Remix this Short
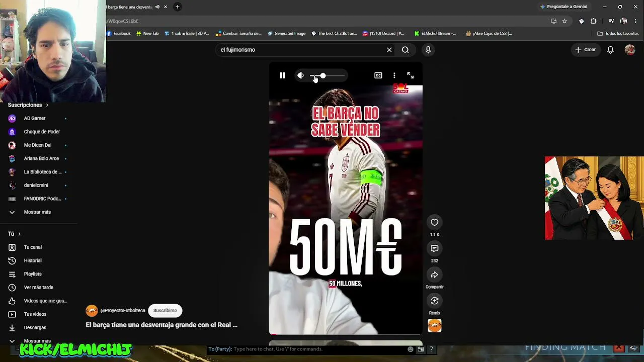The width and height of the screenshot is (644, 362). pyautogui.click(x=435, y=301)
